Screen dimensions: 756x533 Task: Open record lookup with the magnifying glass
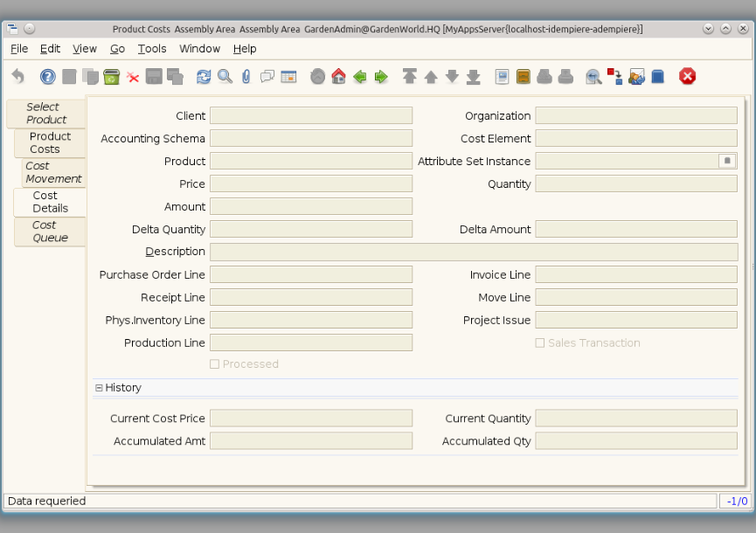225,76
